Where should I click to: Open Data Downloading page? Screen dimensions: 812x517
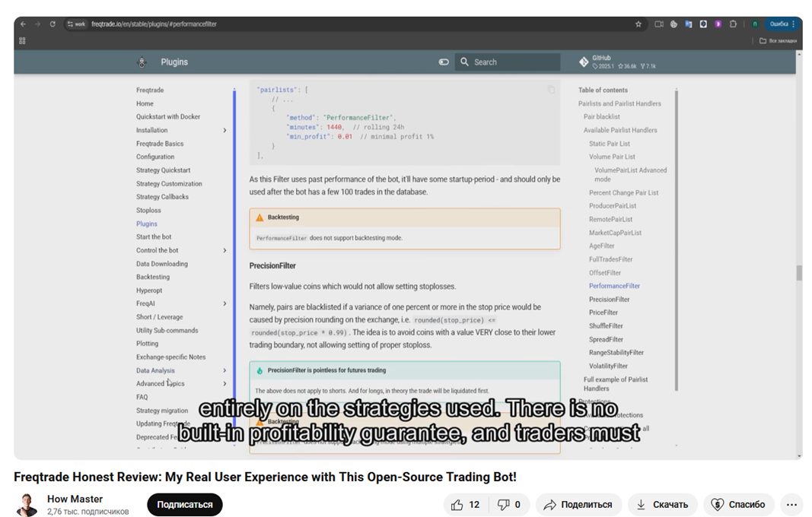162,264
